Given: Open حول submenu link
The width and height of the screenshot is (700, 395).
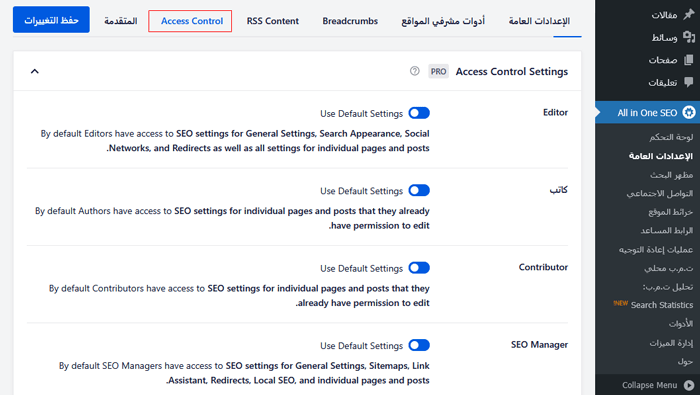Looking at the screenshot, I should (x=685, y=361).
